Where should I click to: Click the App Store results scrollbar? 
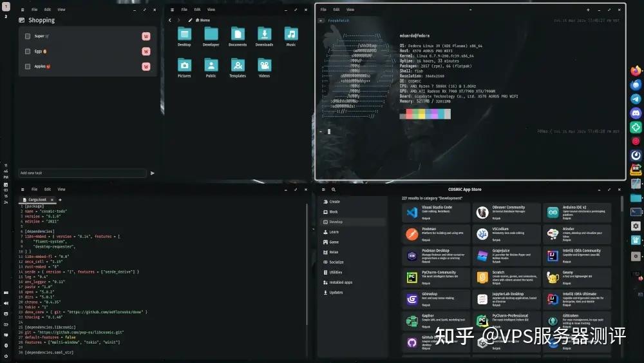pyautogui.click(x=622, y=204)
